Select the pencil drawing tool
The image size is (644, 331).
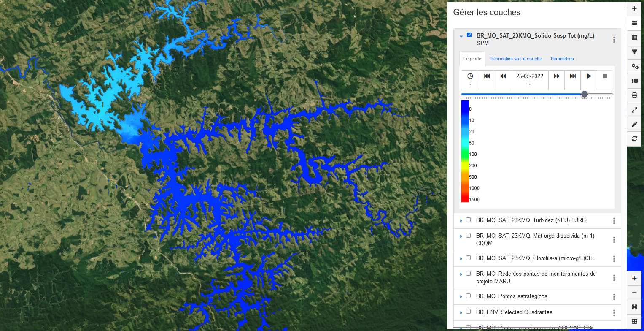pos(634,124)
